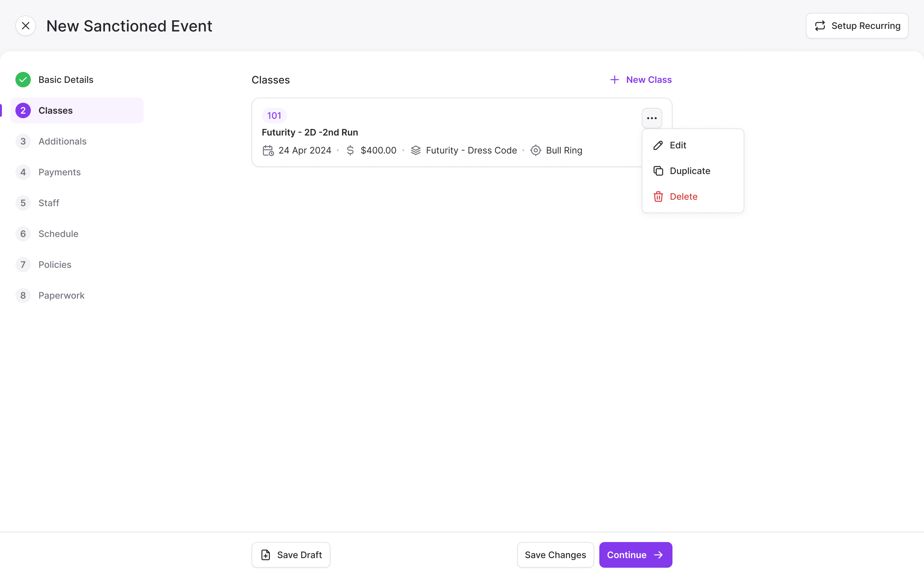The width and height of the screenshot is (924, 578).
Task: Select the Classes step in sidebar
Action: coord(77,110)
